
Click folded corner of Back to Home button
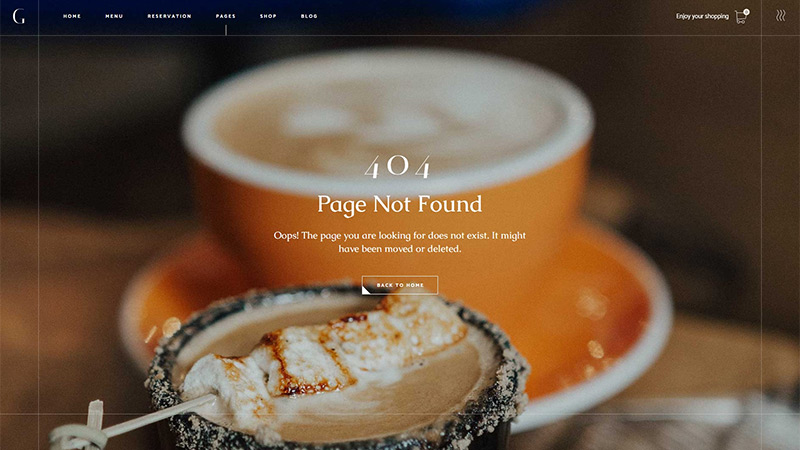[x=366, y=290]
